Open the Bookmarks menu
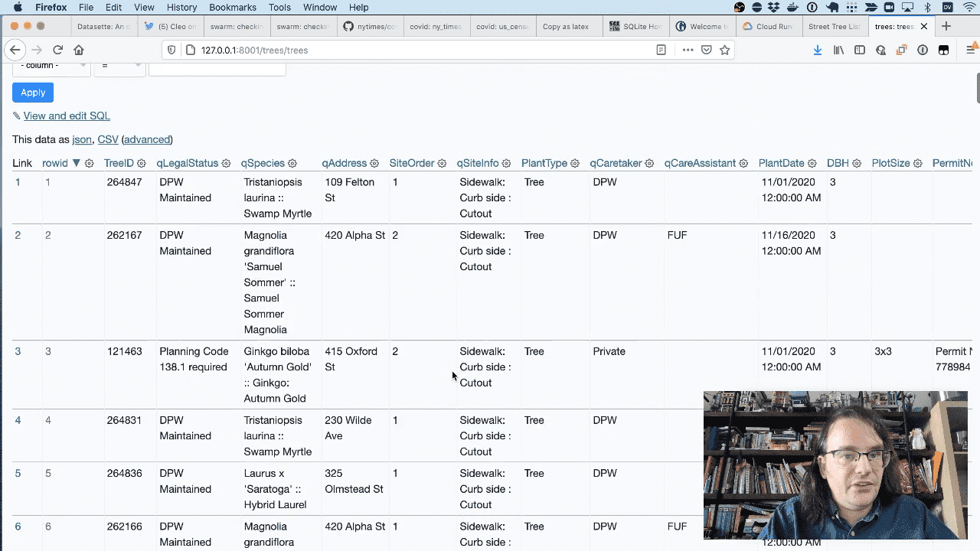This screenshot has height=551, width=980. point(233,7)
